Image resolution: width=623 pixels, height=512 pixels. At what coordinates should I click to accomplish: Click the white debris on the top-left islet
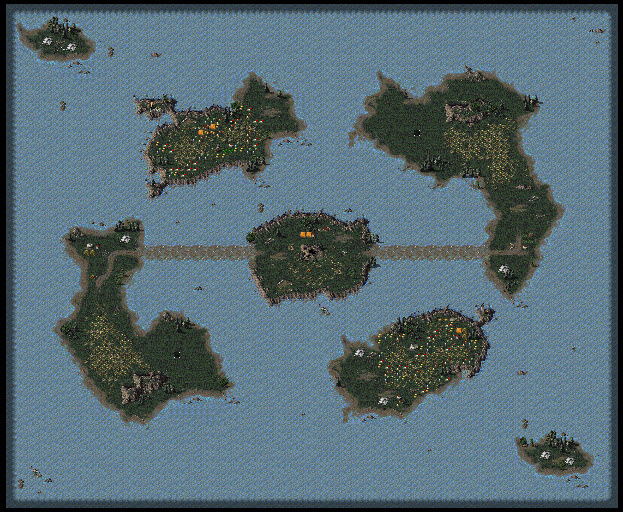(x=49, y=42)
